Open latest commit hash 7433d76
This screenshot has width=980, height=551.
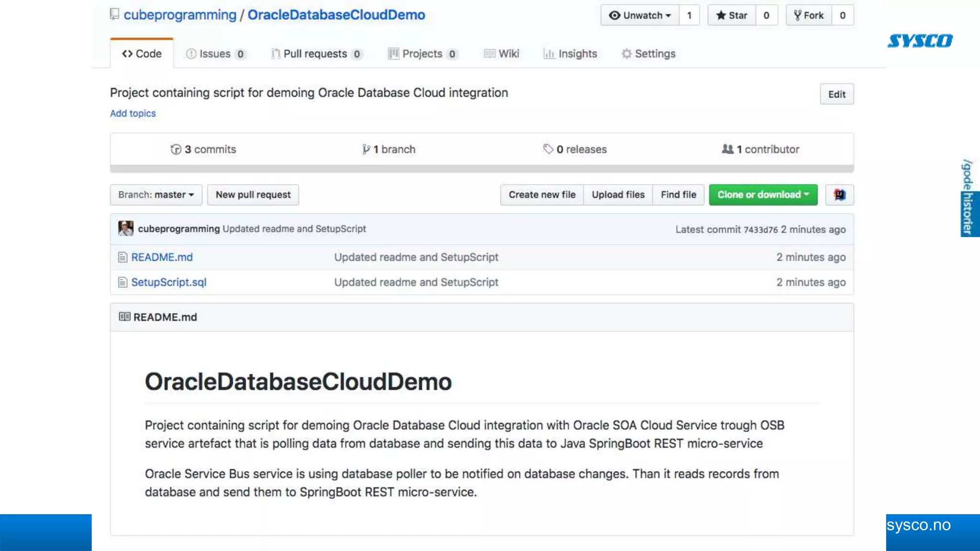(760, 230)
